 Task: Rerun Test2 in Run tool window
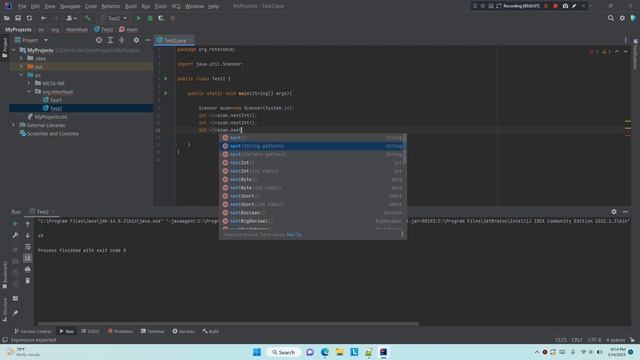(16, 224)
